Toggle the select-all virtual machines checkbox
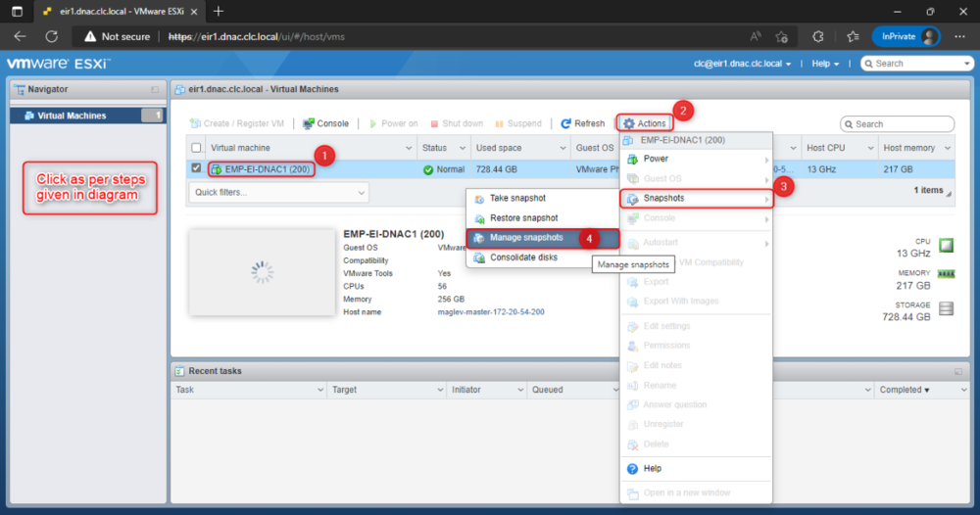This screenshot has width=980, height=515. point(196,148)
